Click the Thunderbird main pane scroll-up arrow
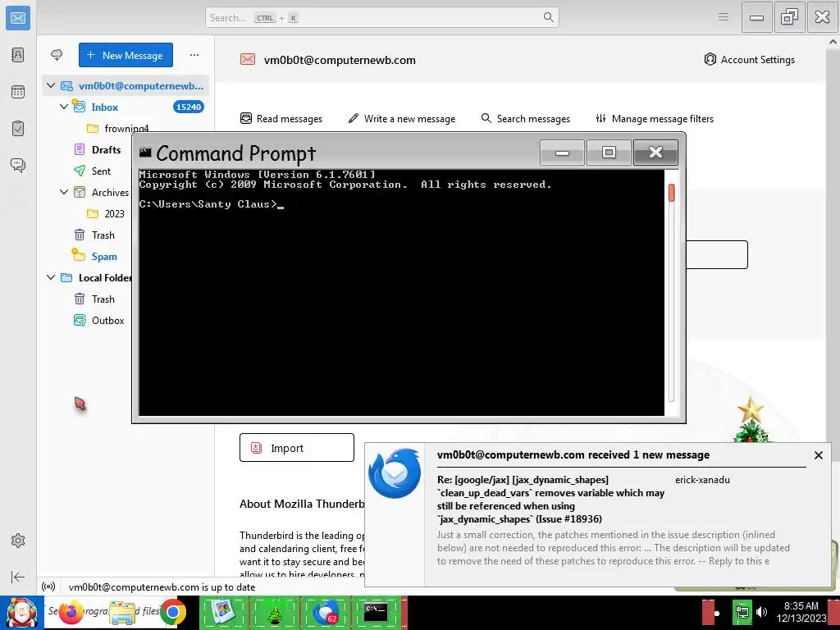The width and height of the screenshot is (840, 630). click(833, 42)
